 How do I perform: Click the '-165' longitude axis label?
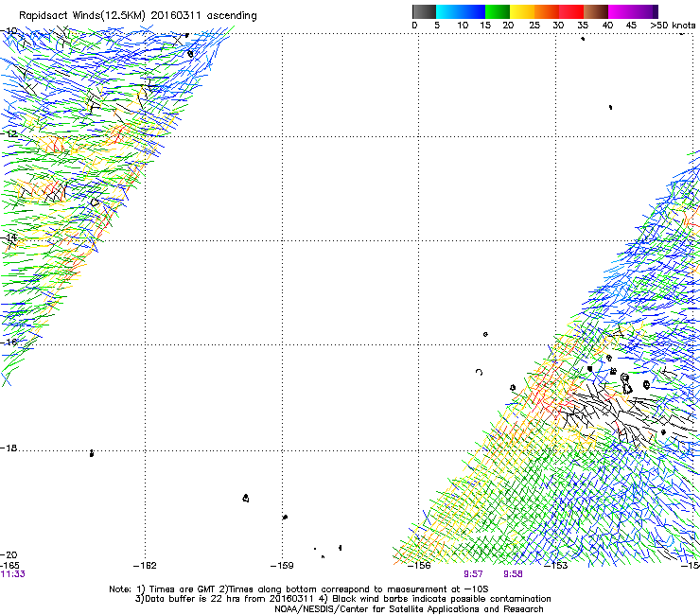pos(9,566)
